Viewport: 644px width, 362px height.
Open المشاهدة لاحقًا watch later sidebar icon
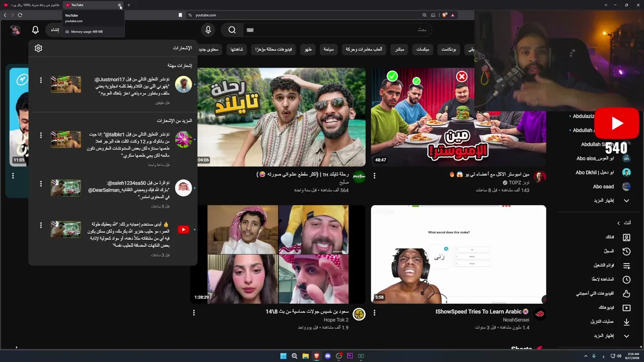pos(626,280)
